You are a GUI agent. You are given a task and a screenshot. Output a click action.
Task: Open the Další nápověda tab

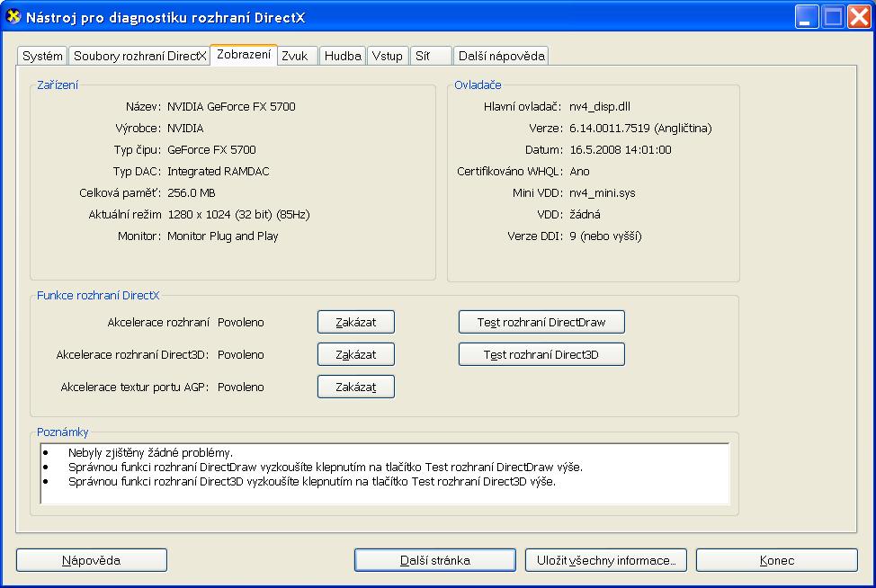(501, 56)
